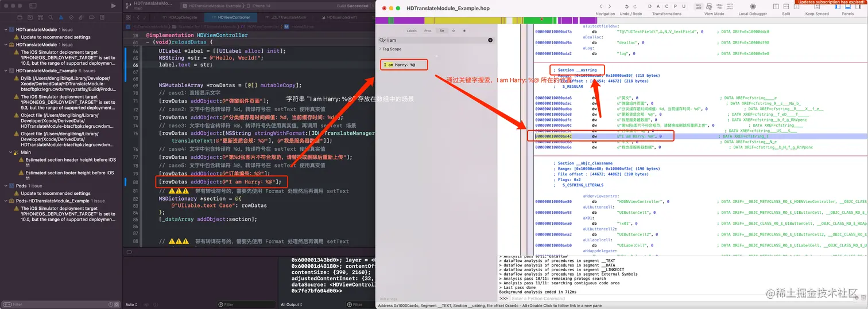Click the C transformation button in Hopper

(x=666, y=6)
